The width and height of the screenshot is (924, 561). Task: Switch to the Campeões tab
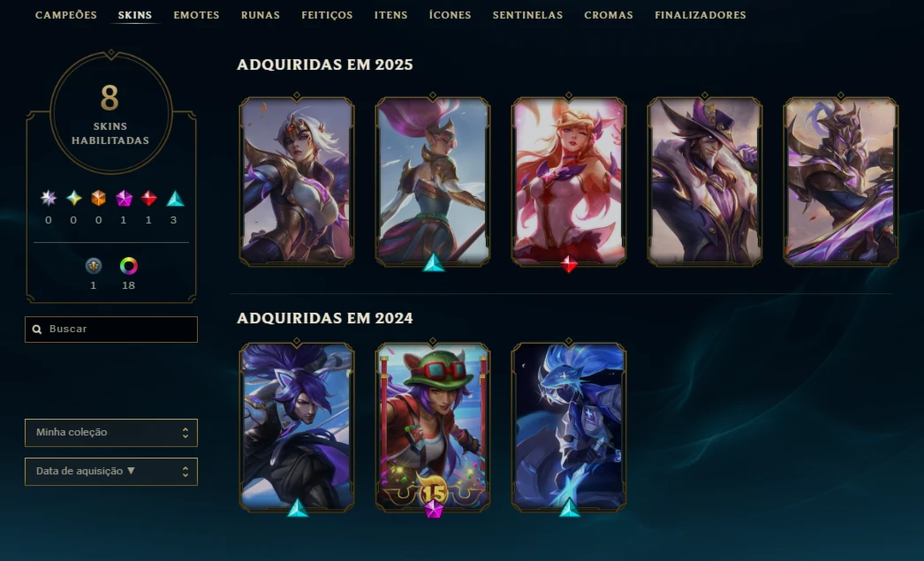(x=66, y=15)
